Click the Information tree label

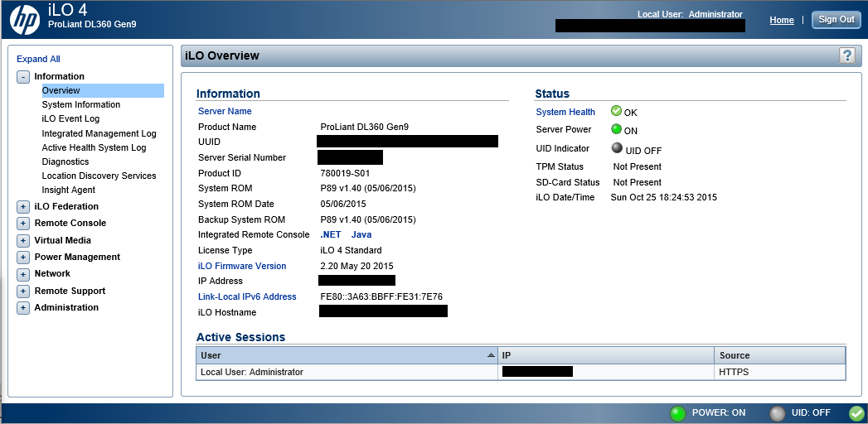[x=59, y=76]
